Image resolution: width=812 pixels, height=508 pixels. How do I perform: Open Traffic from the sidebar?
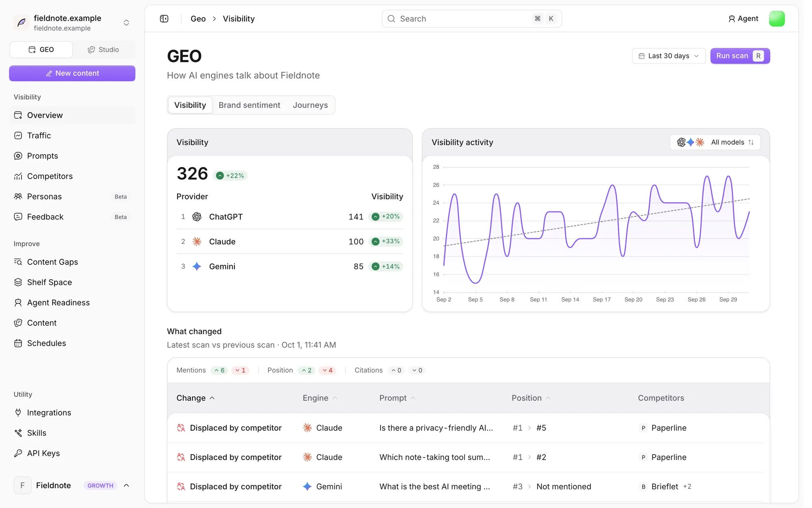[72, 135]
